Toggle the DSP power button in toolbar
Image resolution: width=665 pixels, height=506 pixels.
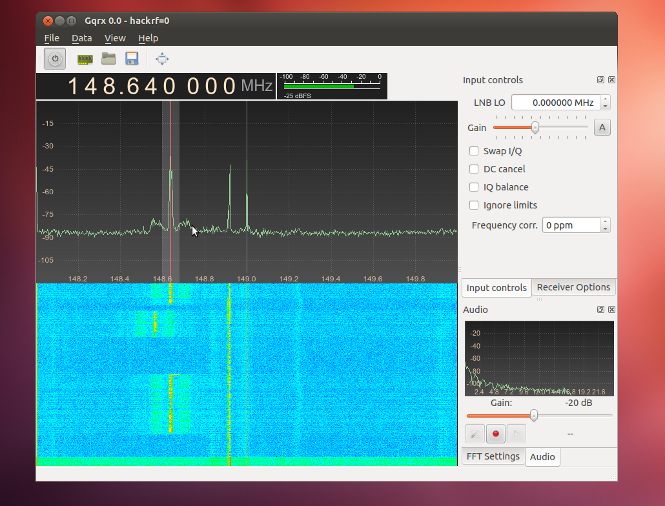point(55,60)
